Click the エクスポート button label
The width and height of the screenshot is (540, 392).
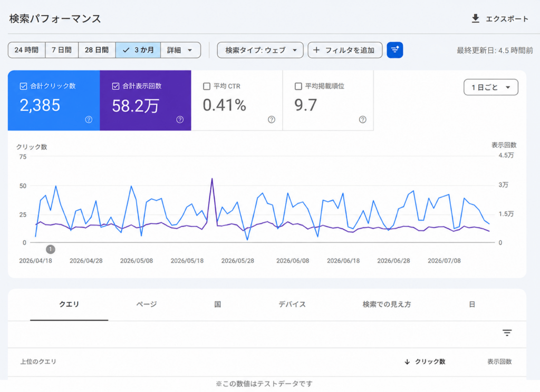[507, 19]
